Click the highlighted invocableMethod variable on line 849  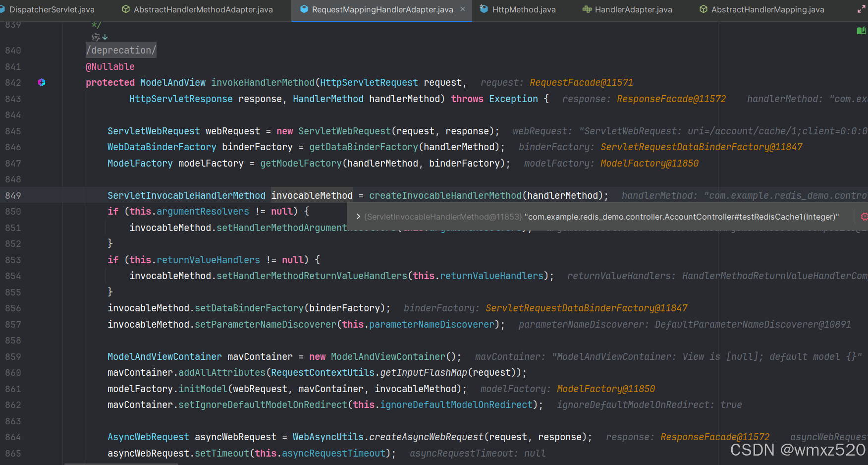coord(312,195)
